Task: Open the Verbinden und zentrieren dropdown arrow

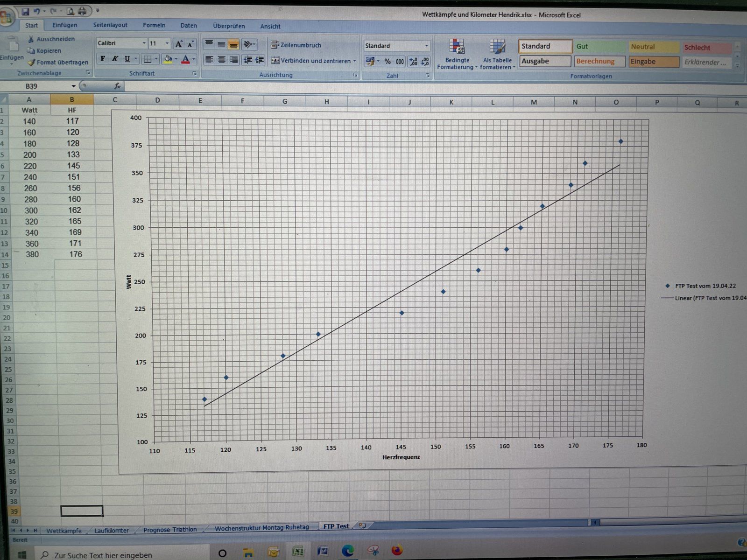Action: [355, 61]
